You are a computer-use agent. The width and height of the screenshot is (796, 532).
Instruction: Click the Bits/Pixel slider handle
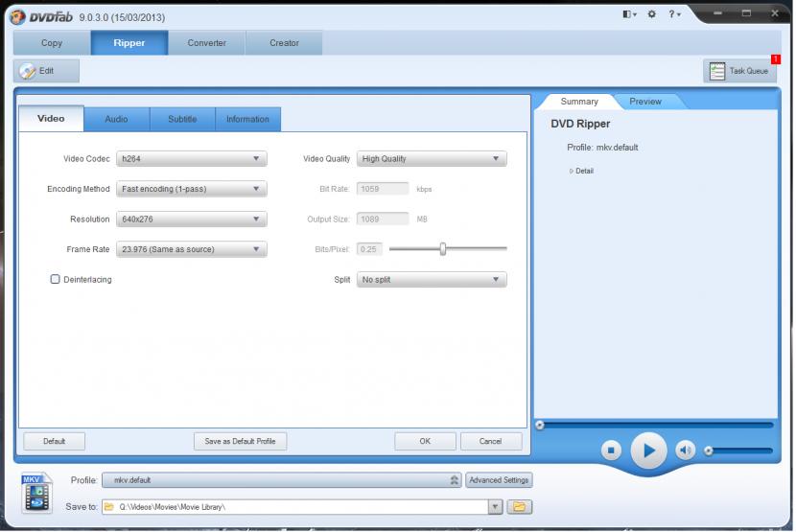443,249
